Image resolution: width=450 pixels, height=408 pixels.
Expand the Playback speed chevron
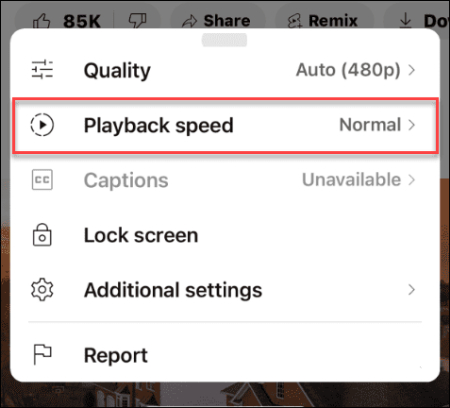click(412, 125)
